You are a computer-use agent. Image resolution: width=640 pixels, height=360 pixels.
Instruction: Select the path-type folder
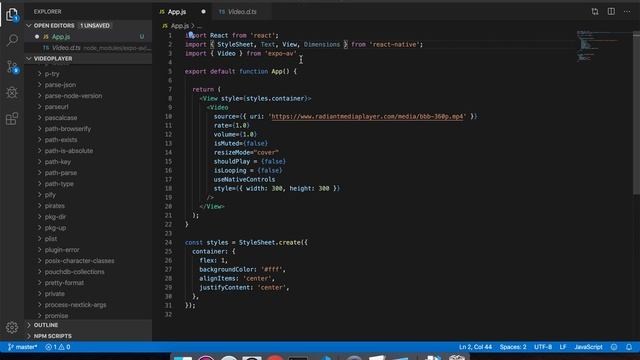88,184
